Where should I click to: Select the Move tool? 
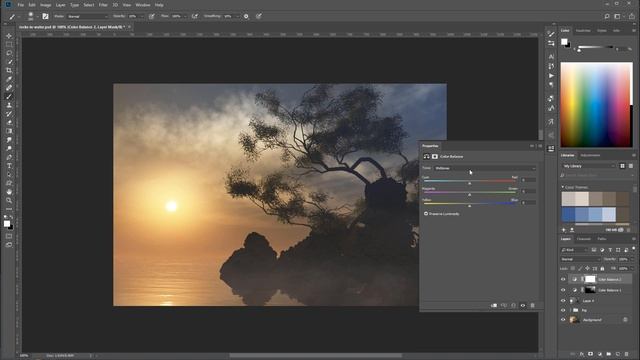tap(9, 36)
